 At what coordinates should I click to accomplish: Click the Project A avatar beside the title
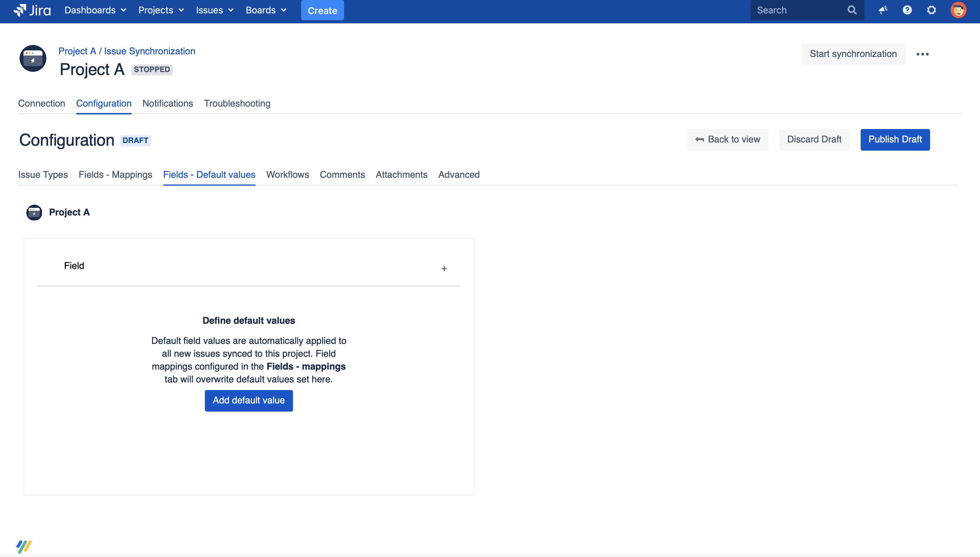coord(33,58)
